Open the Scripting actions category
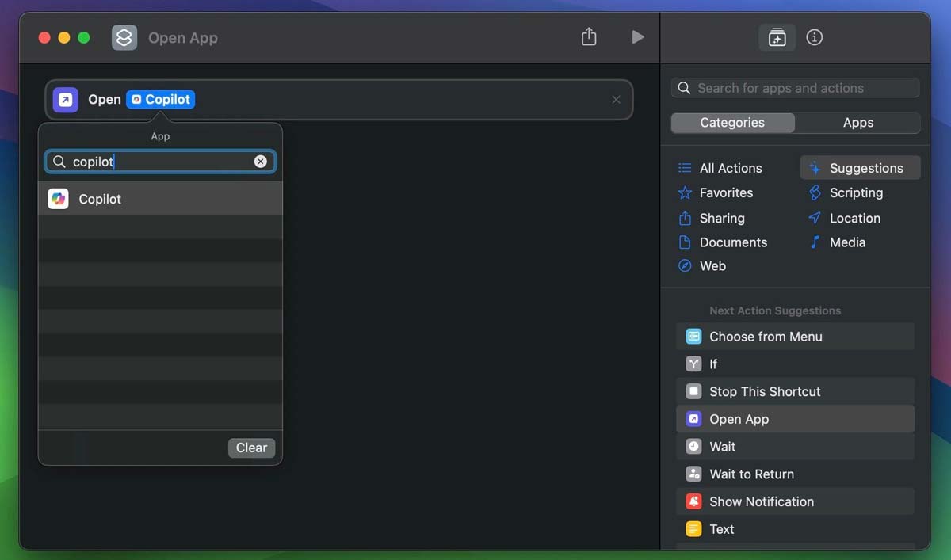 [x=854, y=192]
